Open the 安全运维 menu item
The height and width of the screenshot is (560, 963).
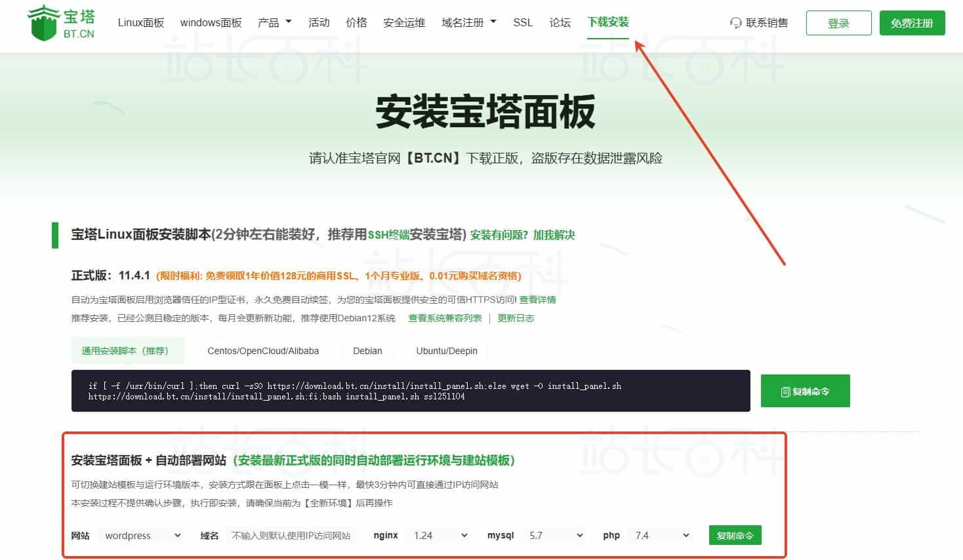(404, 22)
